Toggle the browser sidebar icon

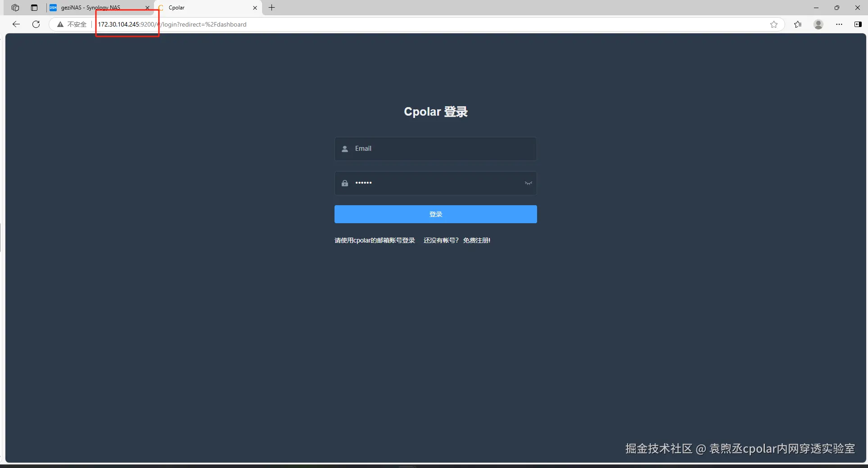tap(858, 24)
